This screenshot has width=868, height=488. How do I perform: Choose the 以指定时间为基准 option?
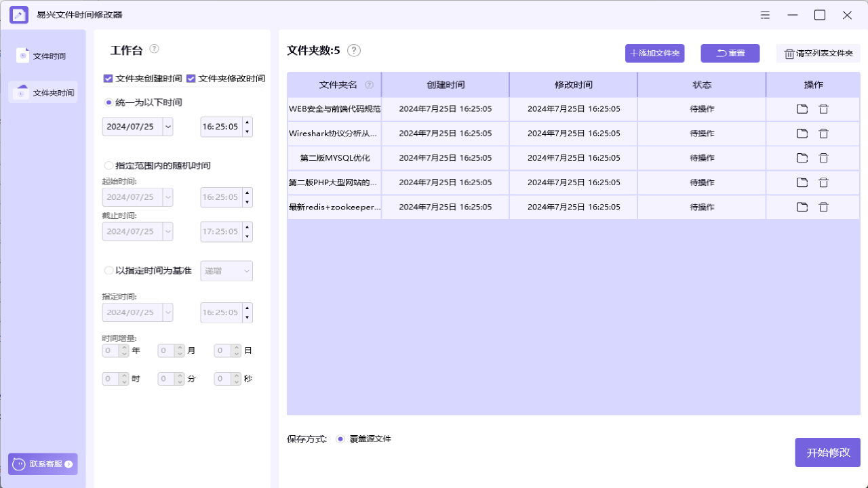(x=108, y=270)
